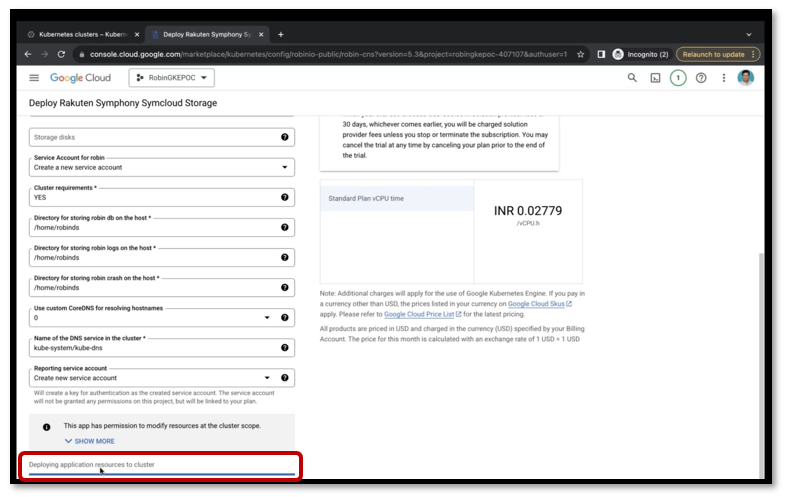Go back with the browser back arrow
Screen dimensions: 790x497
[28, 54]
